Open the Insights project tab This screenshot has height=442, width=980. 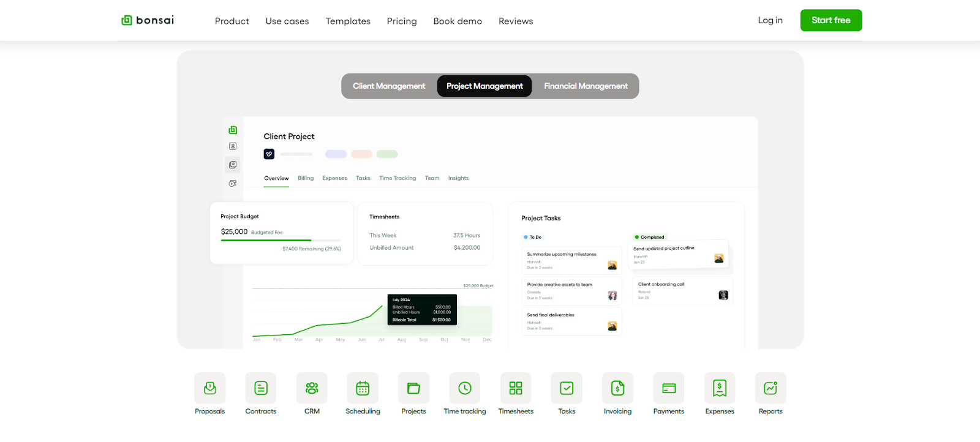tap(458, 178)
